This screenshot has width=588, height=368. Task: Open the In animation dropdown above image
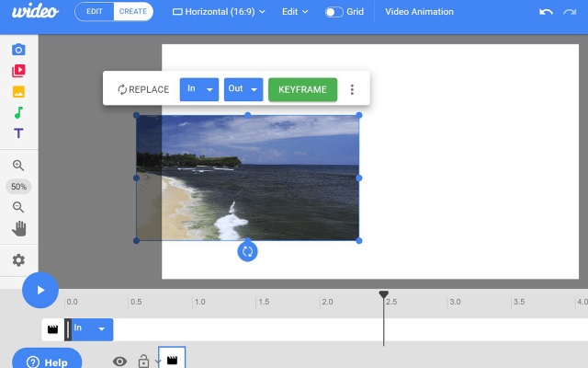[199, 89]
